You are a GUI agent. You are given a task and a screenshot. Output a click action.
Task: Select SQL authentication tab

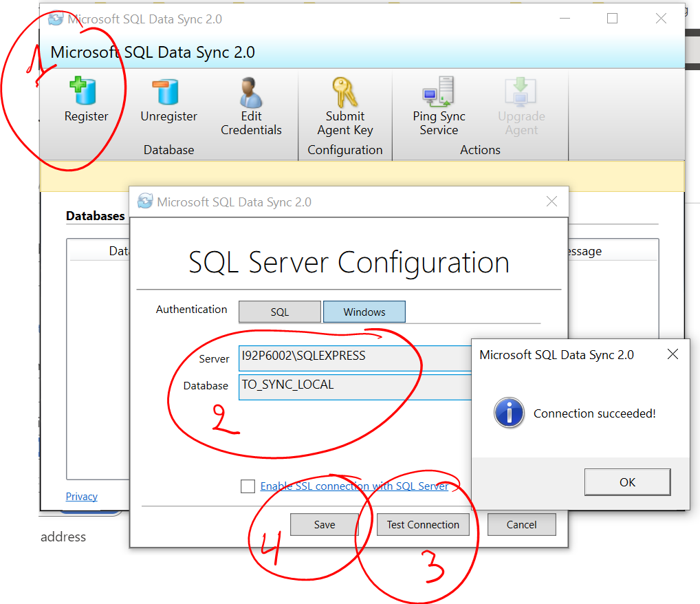point(280,312)
